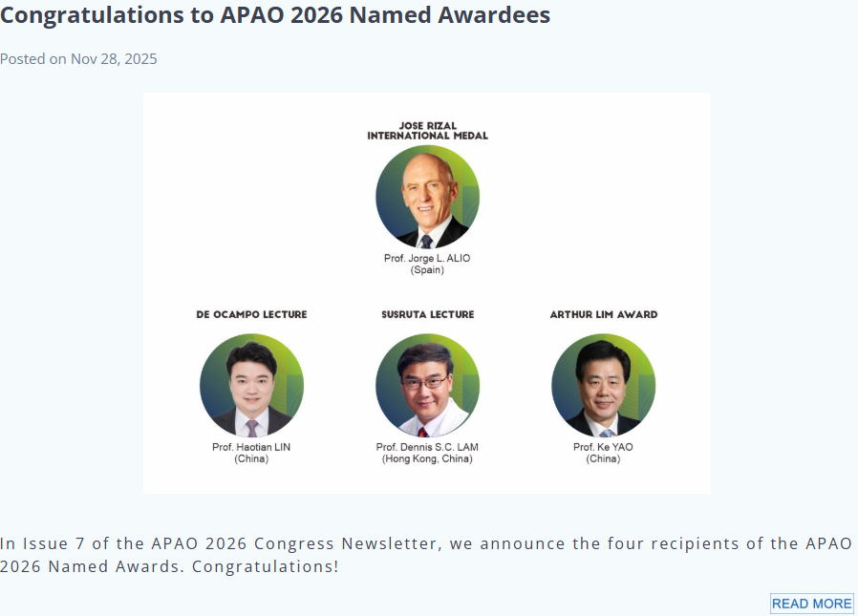
Task: Click the (China) label under Haotian LIN
Action: tap(251, 458)
